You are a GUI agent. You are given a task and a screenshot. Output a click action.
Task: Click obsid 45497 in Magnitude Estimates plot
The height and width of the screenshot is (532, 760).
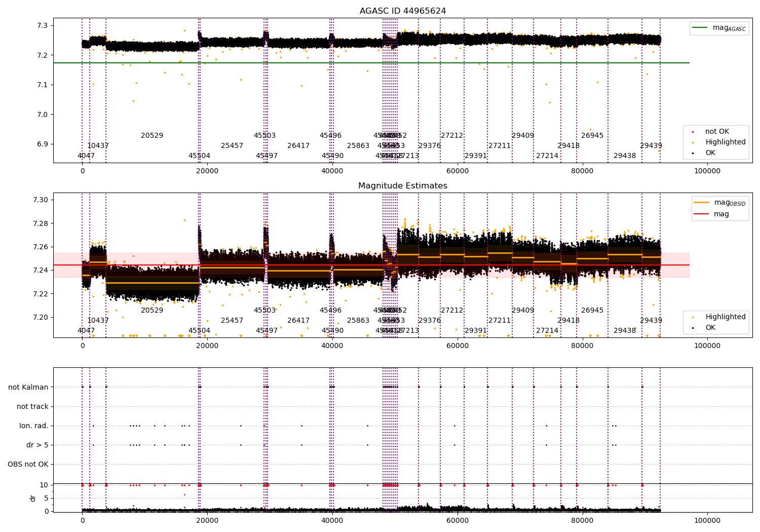point(267,331)
